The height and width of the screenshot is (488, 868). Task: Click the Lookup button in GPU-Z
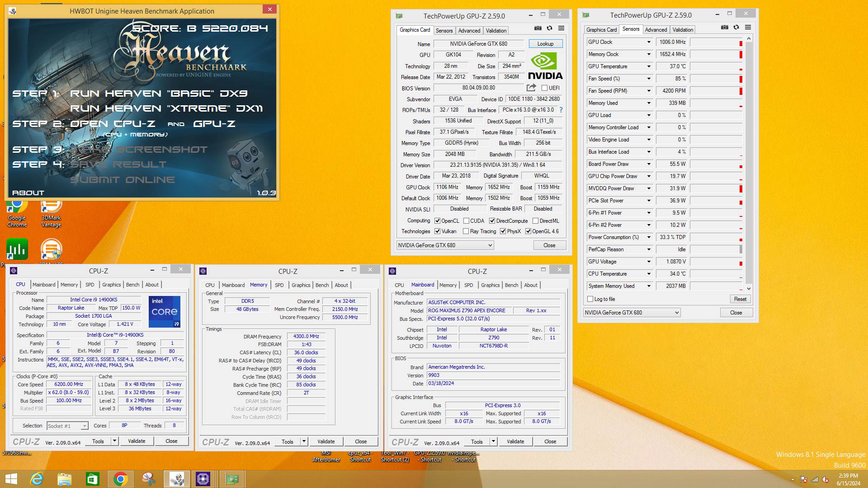545,44
